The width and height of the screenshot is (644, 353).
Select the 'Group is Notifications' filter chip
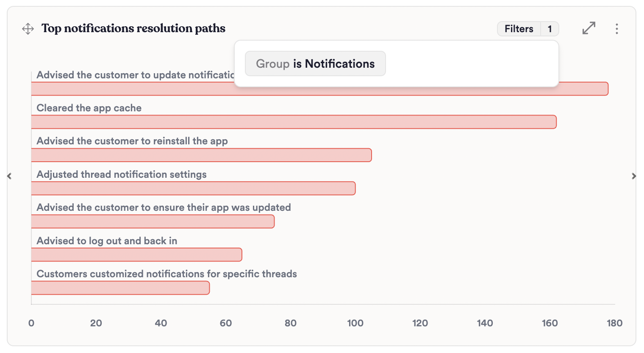(315, 63)
